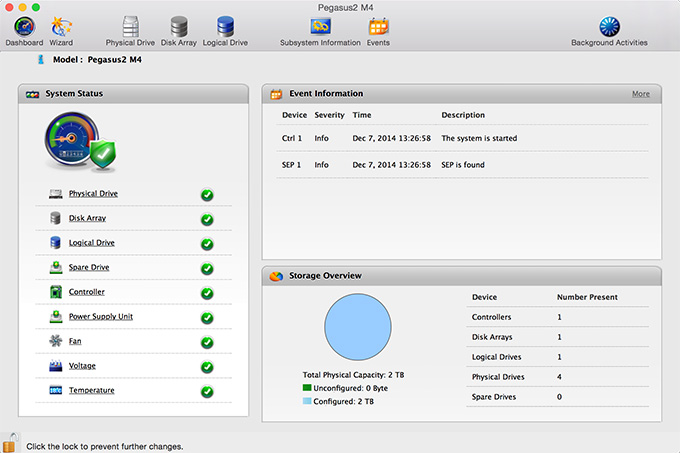Image resolution: width=680 pixels, height=453 pixels.
Task: Click the Spare Drives row in Storage Overview
Action: [558, 397]
